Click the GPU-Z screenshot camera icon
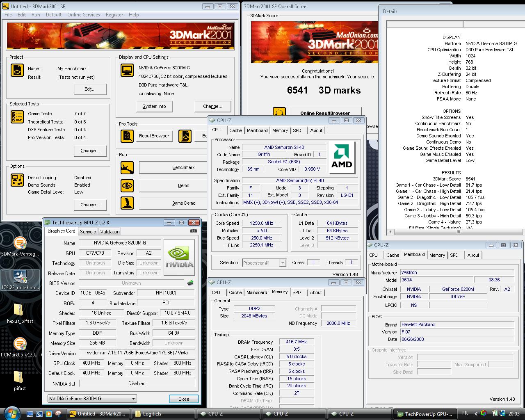 pos(194,231)
